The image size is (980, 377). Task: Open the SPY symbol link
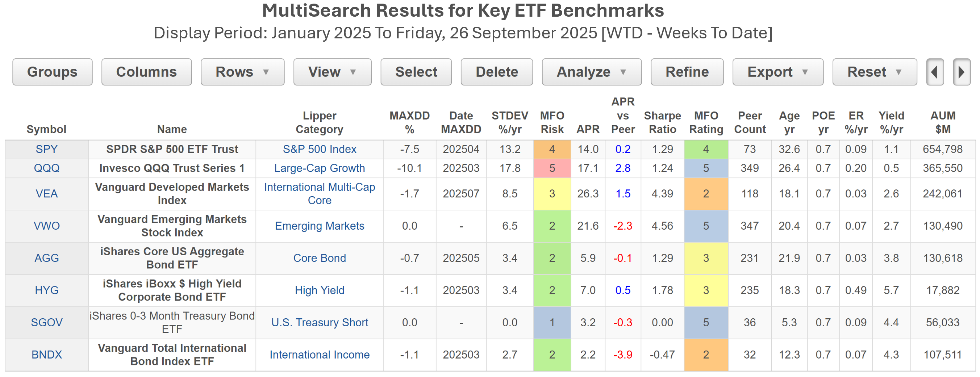point(46,149)
